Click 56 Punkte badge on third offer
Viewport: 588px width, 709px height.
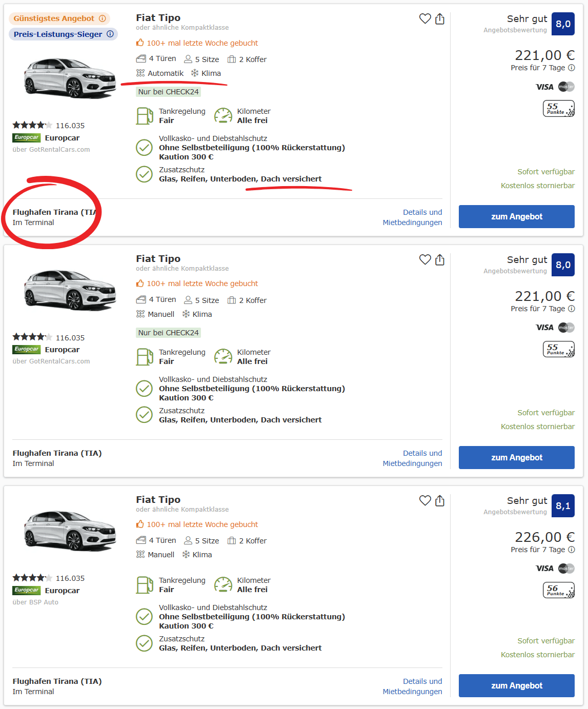coord(558,590)
